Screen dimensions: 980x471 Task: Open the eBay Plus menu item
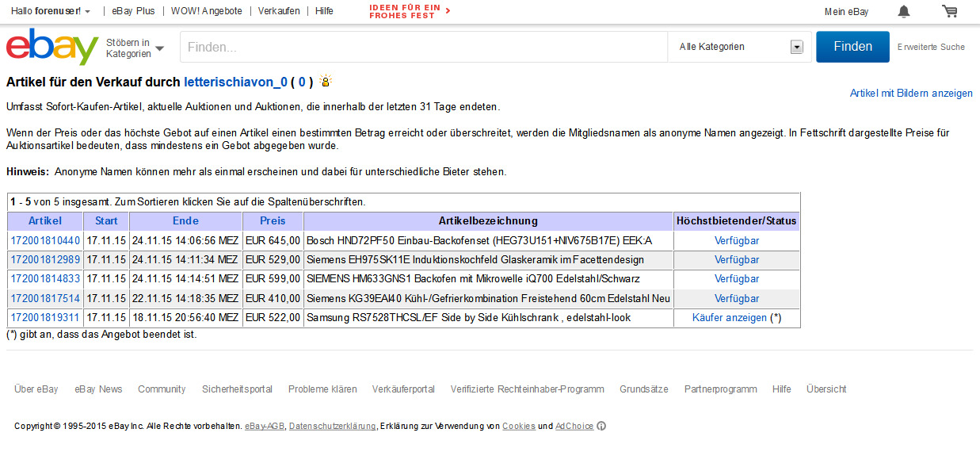(x=133, y=11)
